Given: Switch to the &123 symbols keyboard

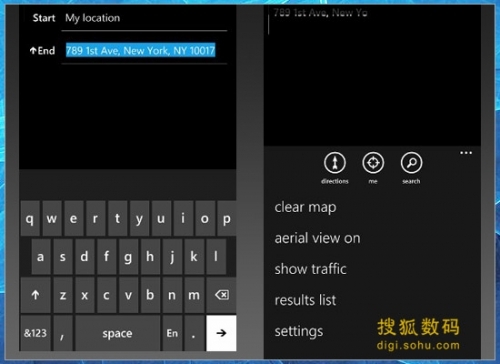Looking at the screenshot, I should click(35, 333).
